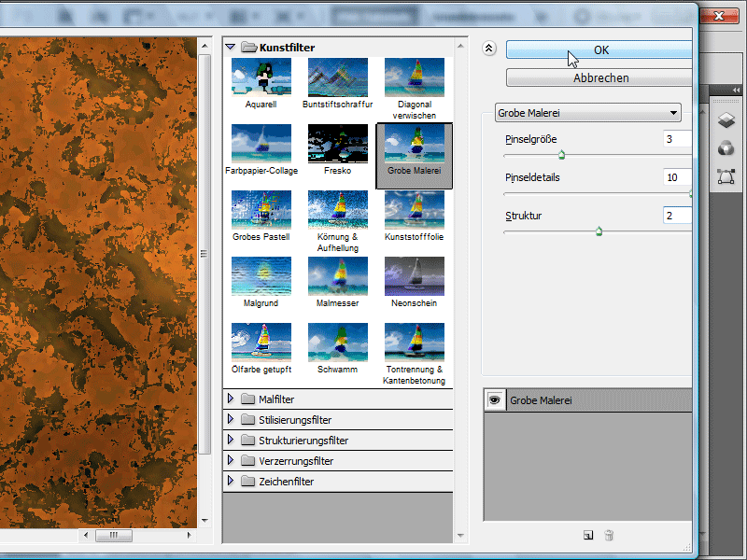
Task: Click the filter list scroll up arrow
Action: [460, 46]
